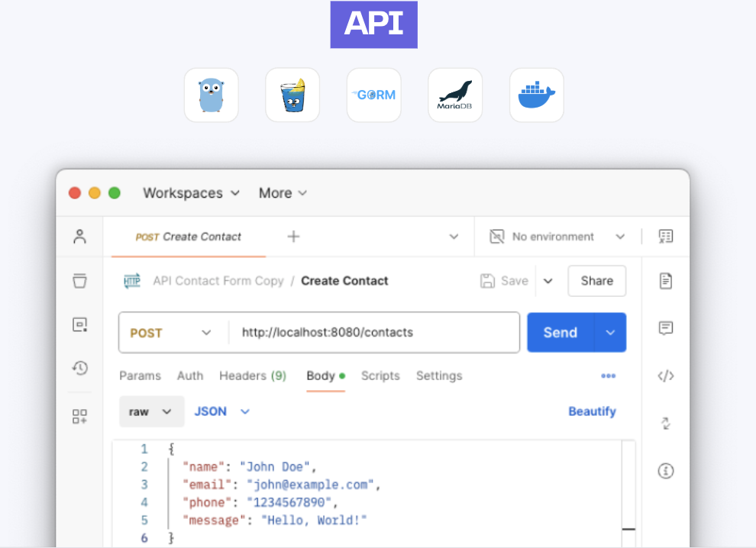756x548 pixels.
Task: Click the Docker whale icon
Action: tap(536, 95)
